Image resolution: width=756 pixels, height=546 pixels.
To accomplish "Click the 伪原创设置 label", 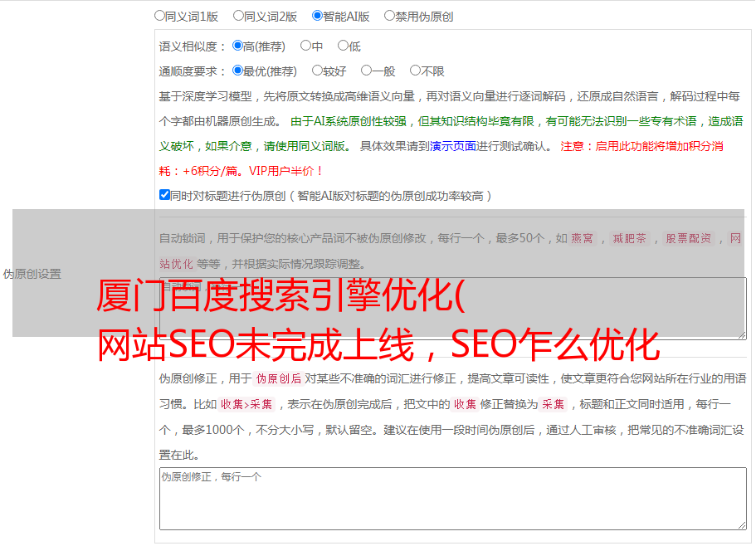I will click(32, 274).
